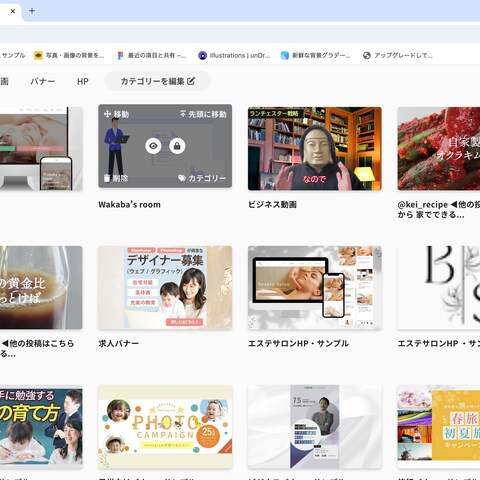Click the globe favicon of アップグレード bookmark
The height and width of the screenshot is (480, 480).
(367, 55)
